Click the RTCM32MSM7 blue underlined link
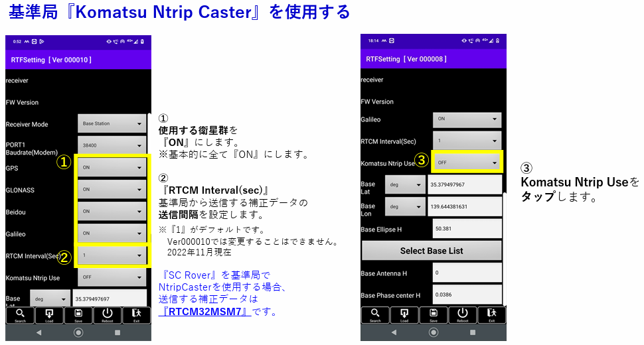Viewport: 644px width, 345px height. tap(205, 312)
